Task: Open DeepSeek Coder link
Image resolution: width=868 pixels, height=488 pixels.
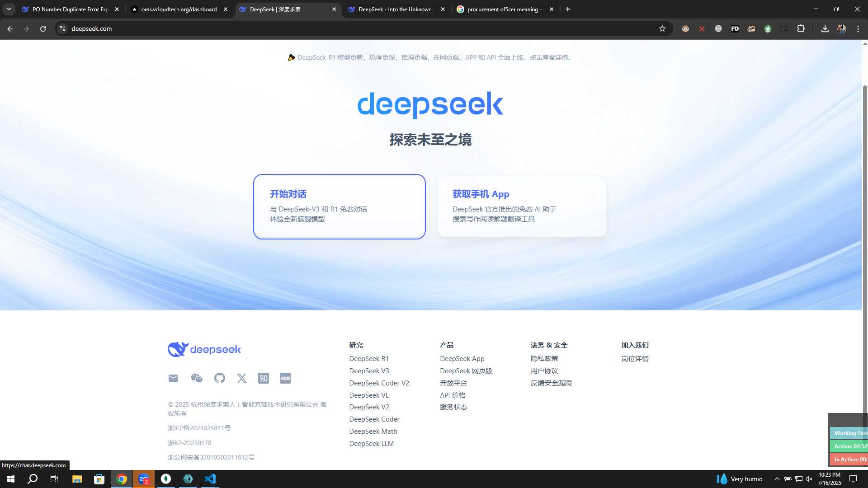Action: [x=374, y=419]
